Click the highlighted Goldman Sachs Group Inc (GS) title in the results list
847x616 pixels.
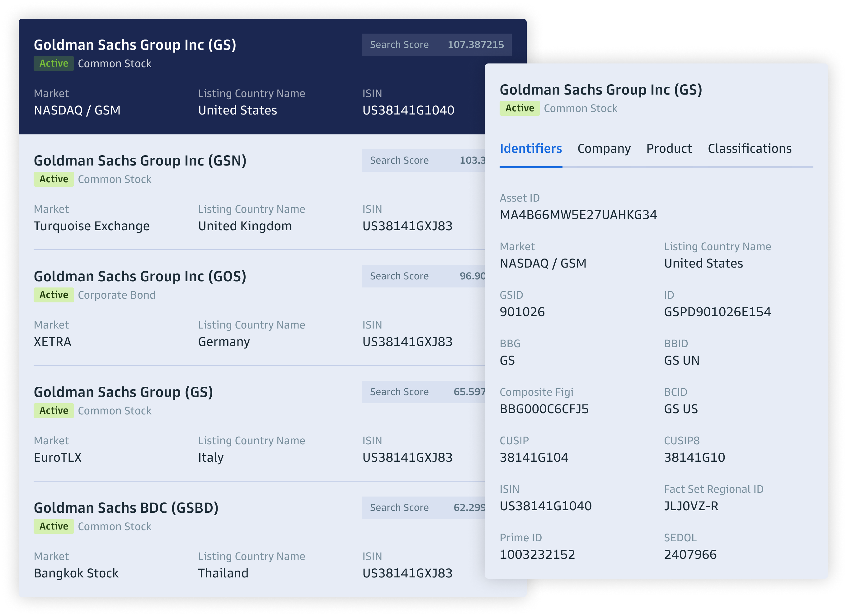135,45
